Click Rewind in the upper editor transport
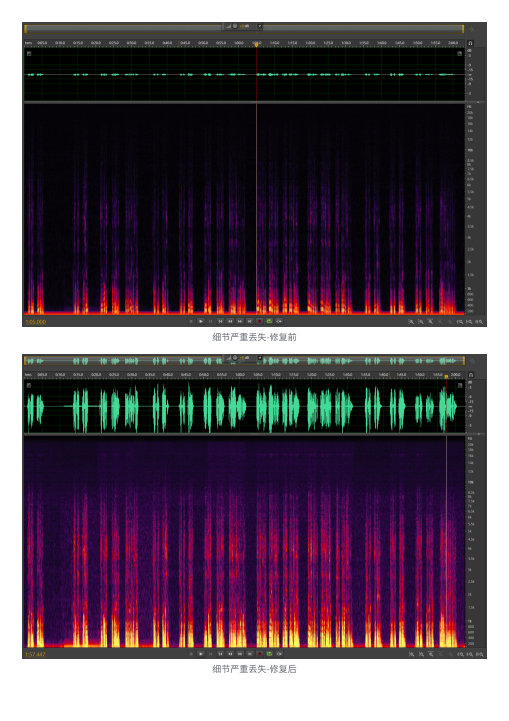 click(230, 321)
